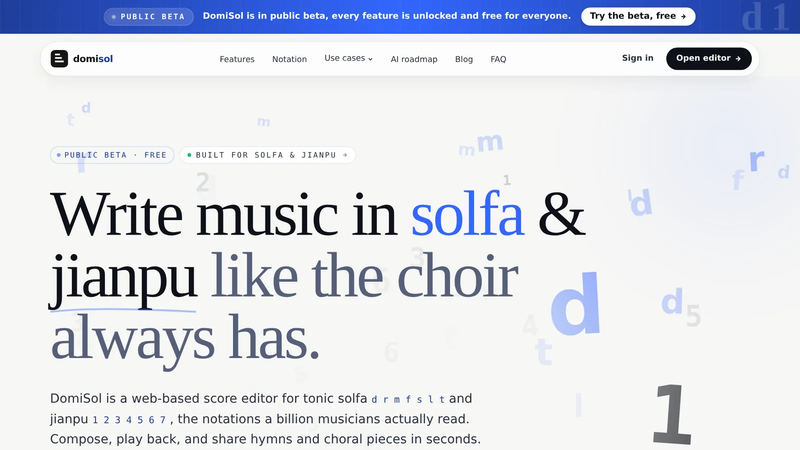Click the Open editor button
This screenshot has height=450, width=800.
click(709, 59)
